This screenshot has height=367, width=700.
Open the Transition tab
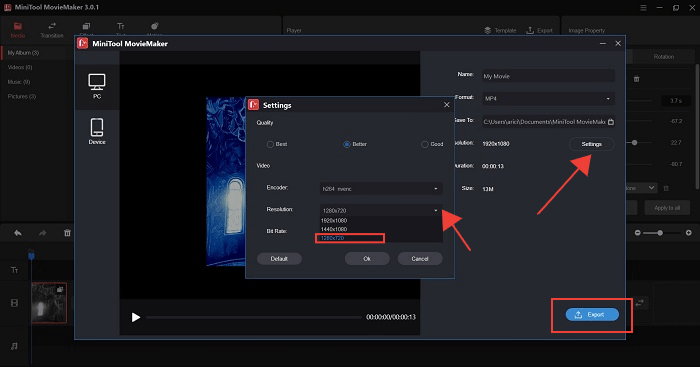click(52, 30)
